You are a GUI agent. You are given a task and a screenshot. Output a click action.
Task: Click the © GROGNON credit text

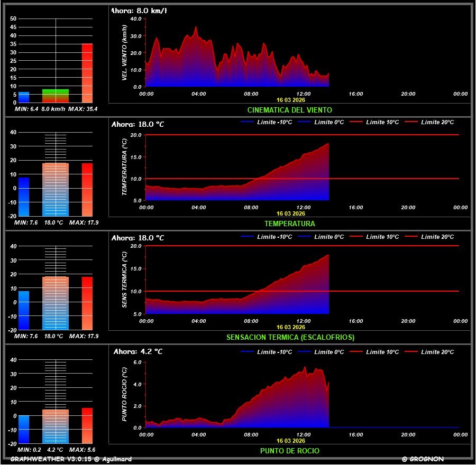pos(423,459)
